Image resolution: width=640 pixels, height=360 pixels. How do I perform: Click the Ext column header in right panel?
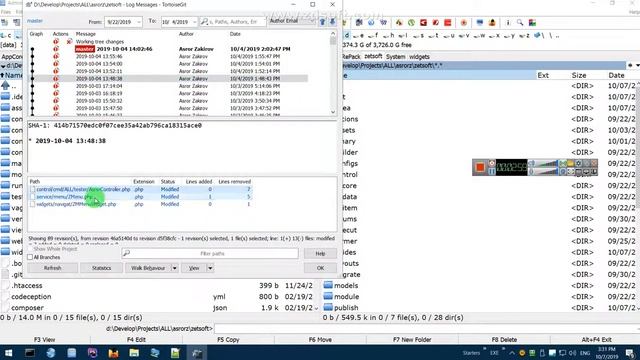point(543,75)
